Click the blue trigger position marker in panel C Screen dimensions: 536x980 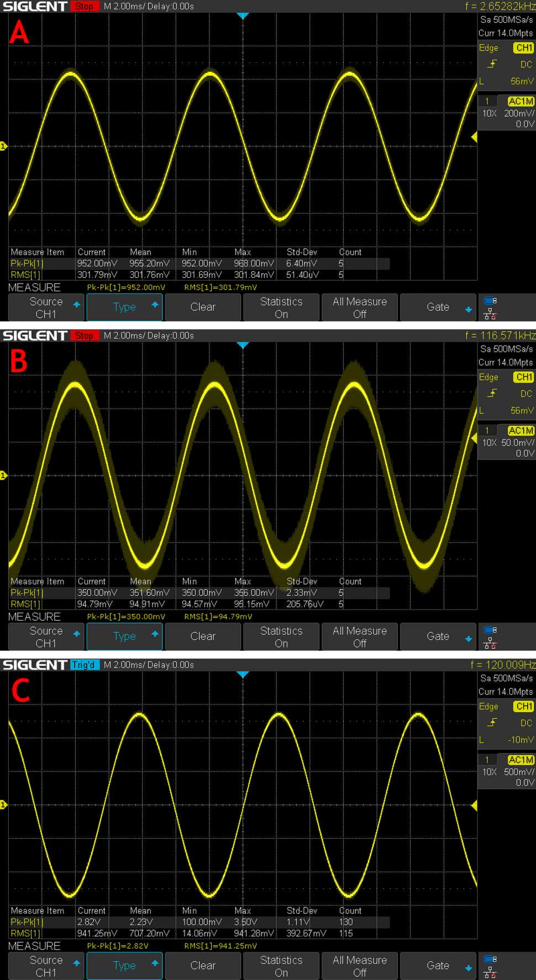(x=243, y=675)
